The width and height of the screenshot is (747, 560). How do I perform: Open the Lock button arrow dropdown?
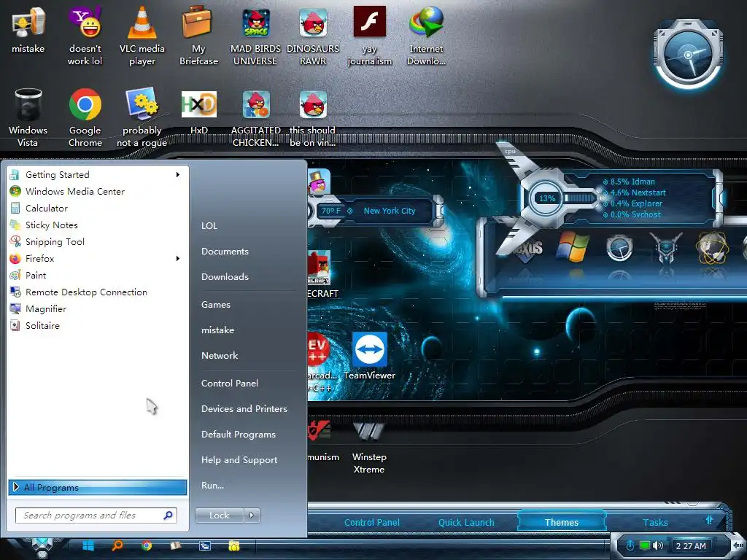[252, 516]
